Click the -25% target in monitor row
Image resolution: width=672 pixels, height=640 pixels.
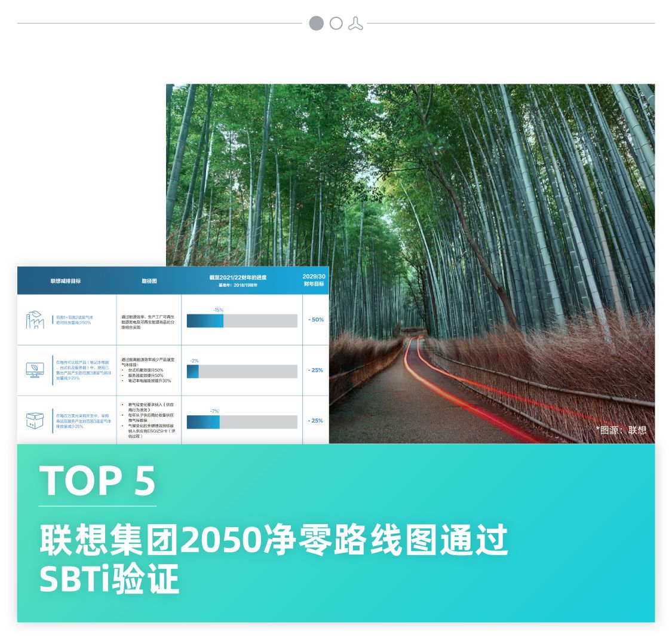(315, 370)
